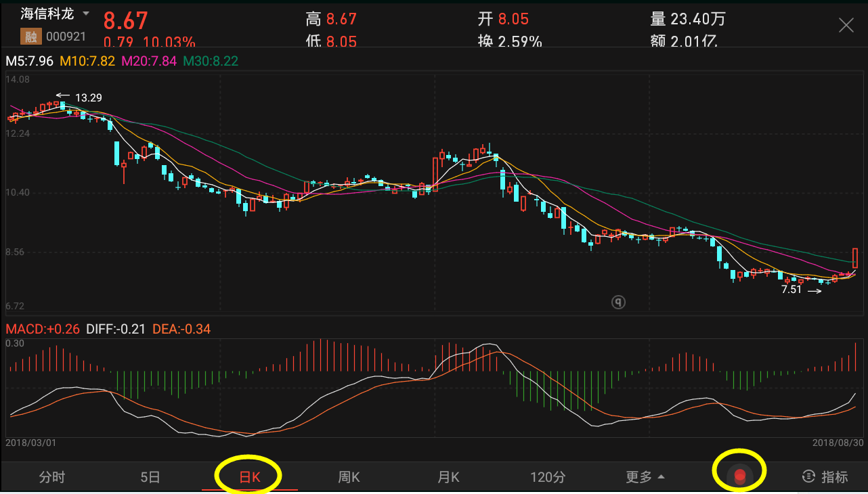Click the large current price 8.67
Screen dimensions: 868x494
click(125, 20)
